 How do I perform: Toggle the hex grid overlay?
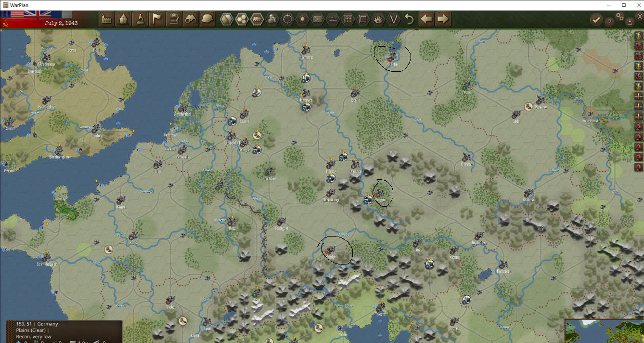(x=242, y=19)
